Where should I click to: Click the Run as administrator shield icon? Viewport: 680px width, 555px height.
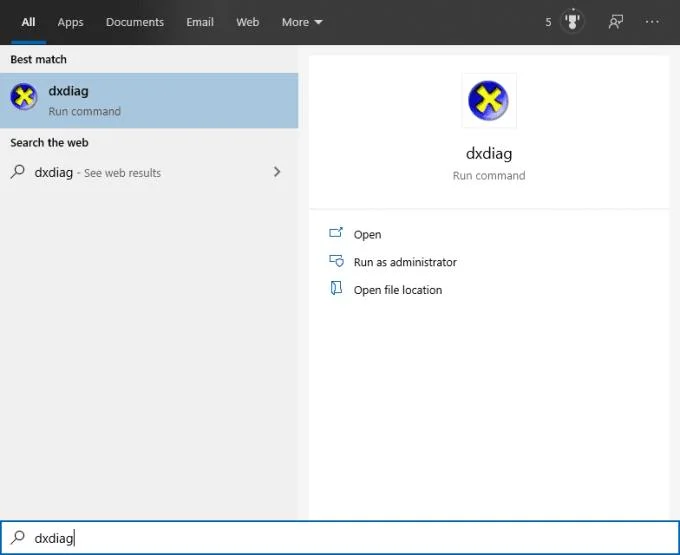[x=336, y=261]
